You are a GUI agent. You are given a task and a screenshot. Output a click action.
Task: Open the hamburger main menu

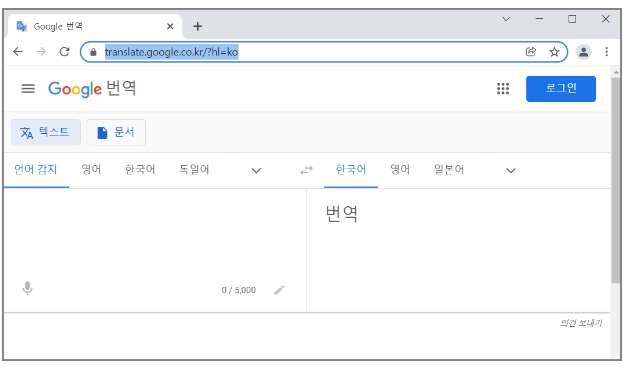(x=28, y=89)
